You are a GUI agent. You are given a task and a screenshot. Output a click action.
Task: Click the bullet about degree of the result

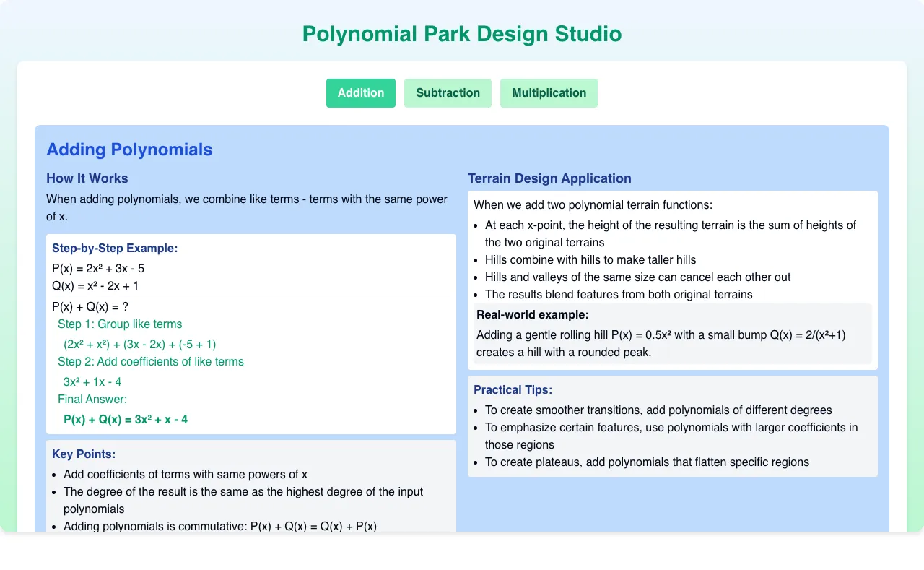pyautogui.click(x=243, y=501)
